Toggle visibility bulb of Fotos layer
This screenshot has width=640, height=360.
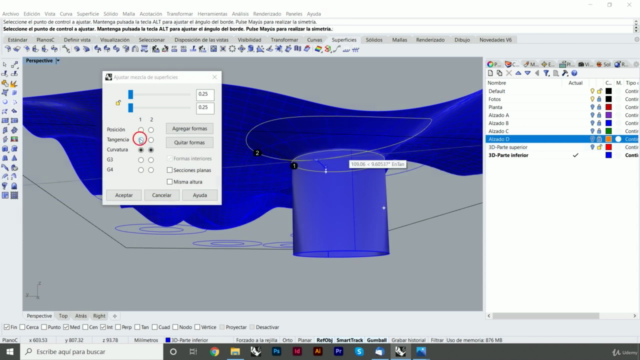(x=592, y=99)
